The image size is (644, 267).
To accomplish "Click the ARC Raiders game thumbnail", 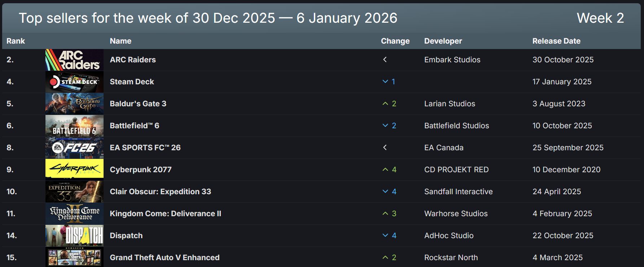I will coord(74,60).
